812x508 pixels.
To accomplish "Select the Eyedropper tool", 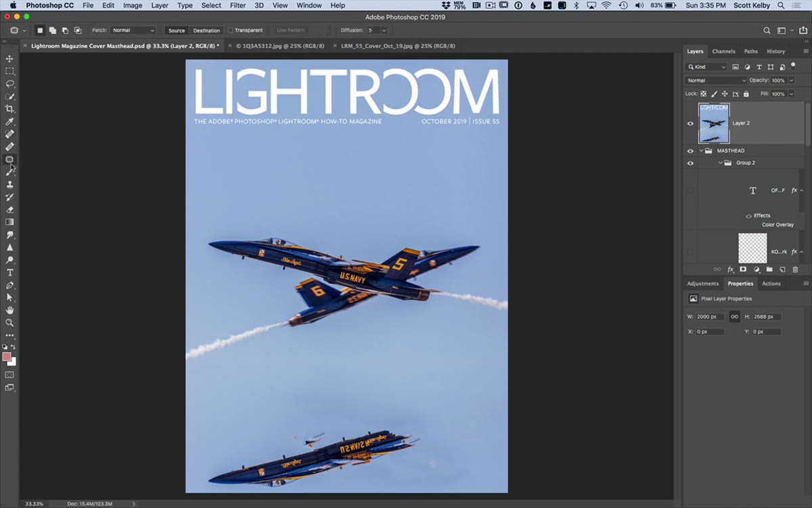I will [9, 121].
